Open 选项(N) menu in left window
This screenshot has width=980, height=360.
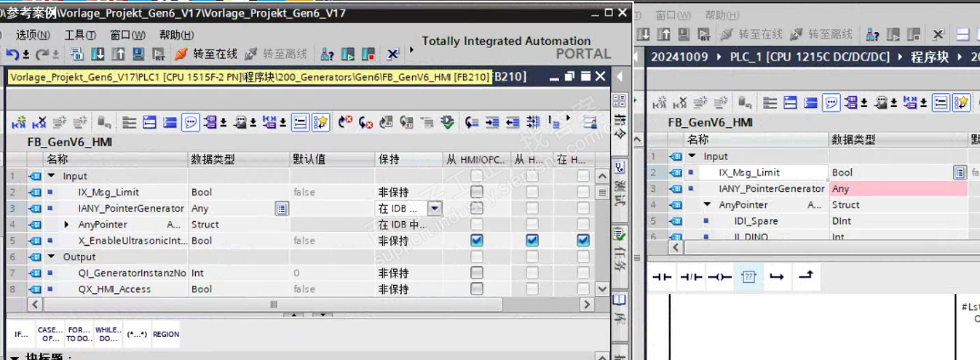click(x=33, y=35)
